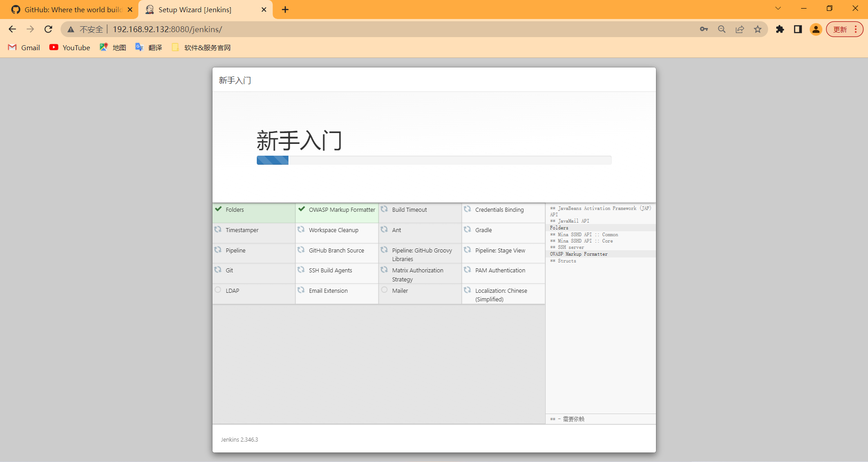
Task: Click the Structs log line
Action: point(563,261)
